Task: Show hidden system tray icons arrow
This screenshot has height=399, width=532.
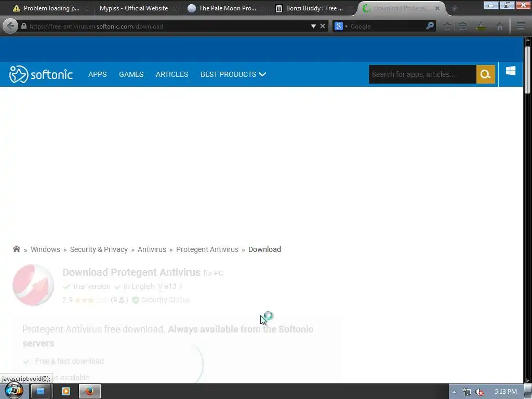Action: [x=454, y=392]
